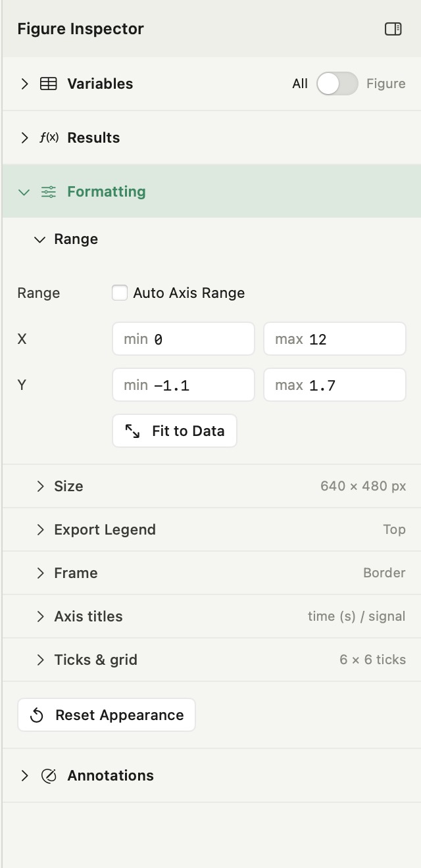
Task: Click the Annotations pencil icon
Action: coord(49,776)
